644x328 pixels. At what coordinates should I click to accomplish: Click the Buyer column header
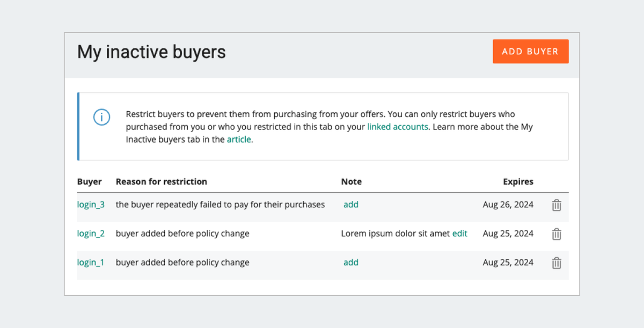click(89, 181)
